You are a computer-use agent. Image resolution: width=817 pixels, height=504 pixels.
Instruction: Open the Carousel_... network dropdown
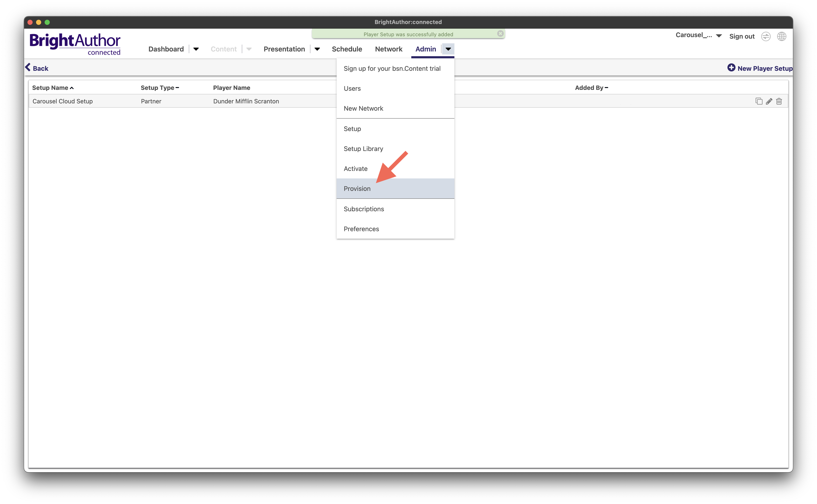pyautogui.click(x=699, y=35)
